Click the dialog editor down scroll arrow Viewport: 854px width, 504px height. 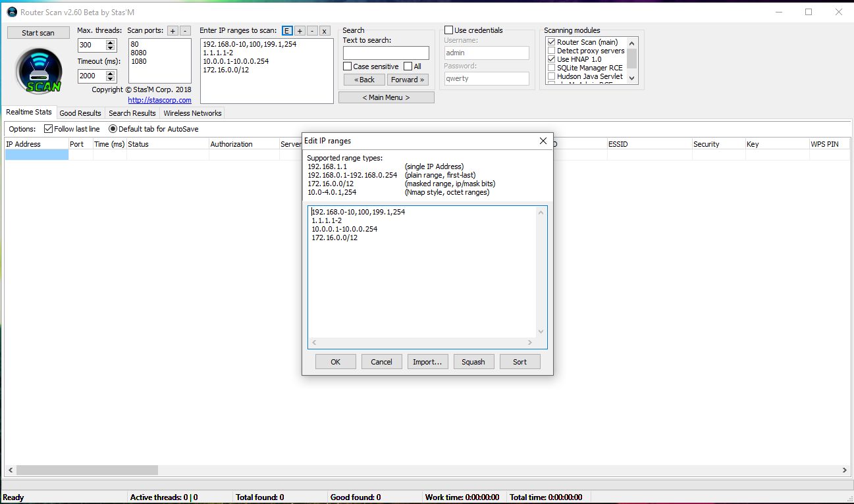coord(541,332)
